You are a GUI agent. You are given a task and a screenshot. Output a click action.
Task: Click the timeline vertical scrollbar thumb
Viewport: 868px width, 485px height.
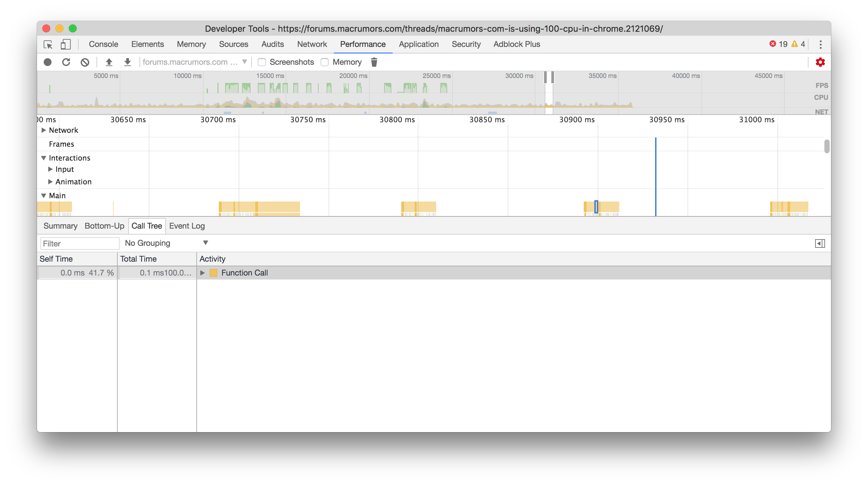click(826, 146)
